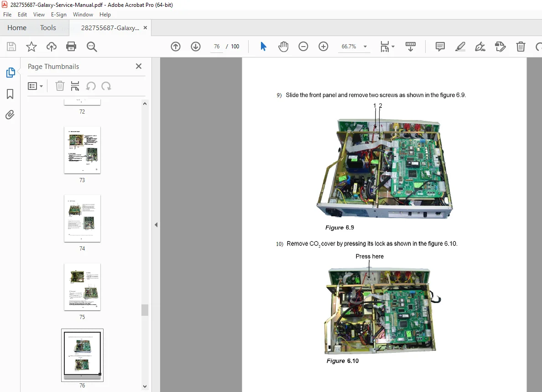The width and height of the screenshot is (542, 392).
Task: Click the Save file icon
Action: (11, 47)
